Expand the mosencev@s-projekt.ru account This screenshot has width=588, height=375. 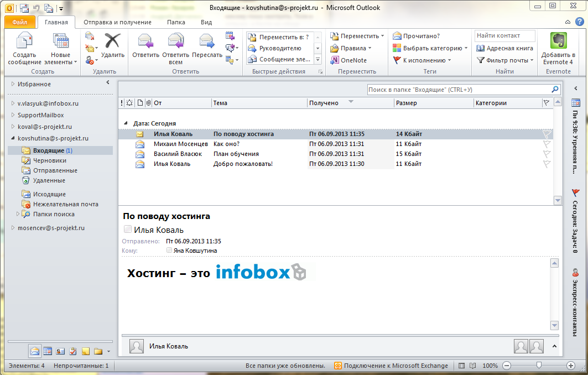coord(13,228)
